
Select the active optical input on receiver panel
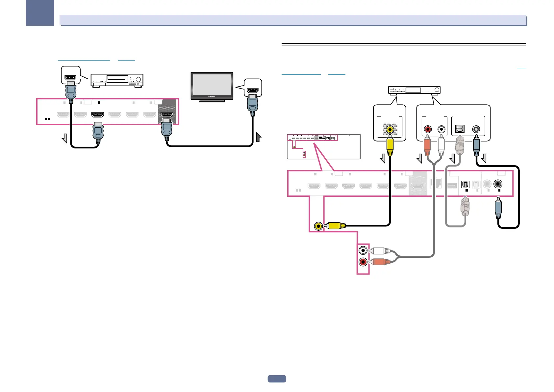coord(465,185)
